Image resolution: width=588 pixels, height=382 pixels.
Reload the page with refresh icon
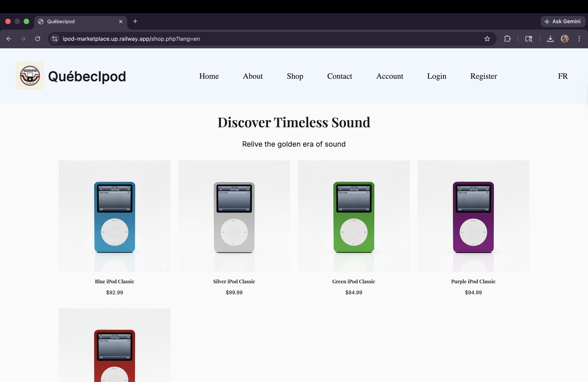(38, 39)
